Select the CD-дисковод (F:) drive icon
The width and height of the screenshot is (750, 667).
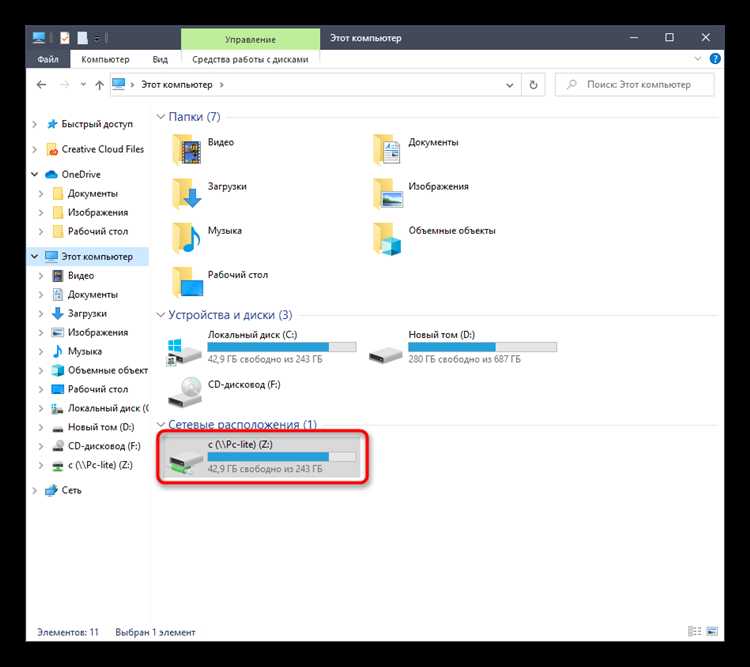[x=185, y=392]
